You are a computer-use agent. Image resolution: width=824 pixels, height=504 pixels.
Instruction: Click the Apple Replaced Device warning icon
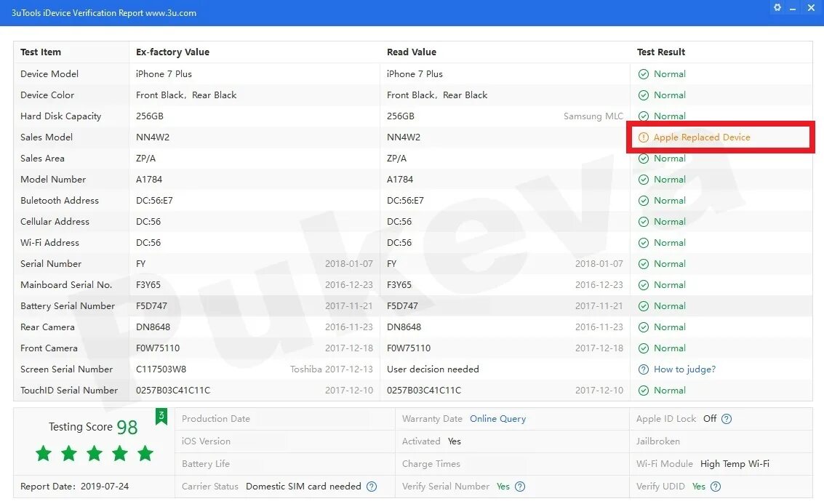click(643, 137)
